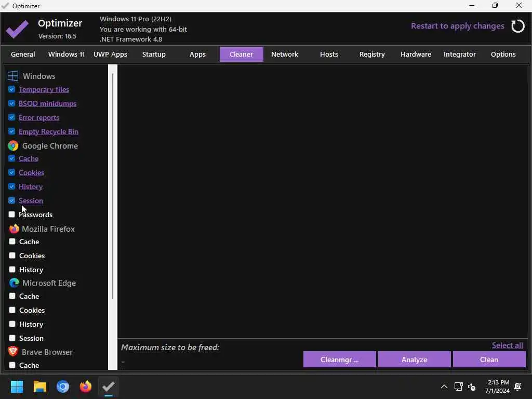Open the Windows Start menu
This screenshot has height=399, width=532.
pyautogui.click(x=17, y=387)
